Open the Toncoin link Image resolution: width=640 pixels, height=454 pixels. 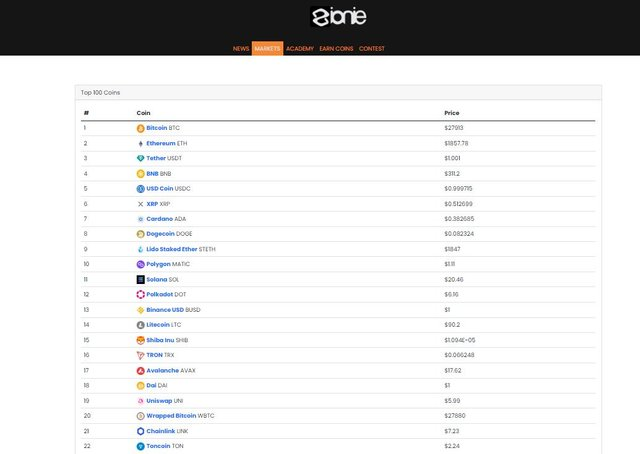158,446
